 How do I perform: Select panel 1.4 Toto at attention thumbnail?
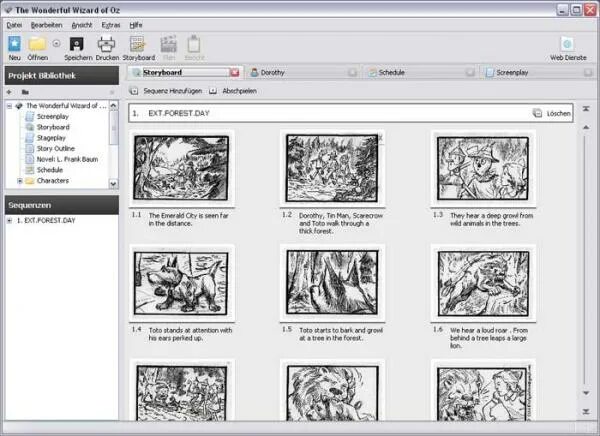point(181,283)
